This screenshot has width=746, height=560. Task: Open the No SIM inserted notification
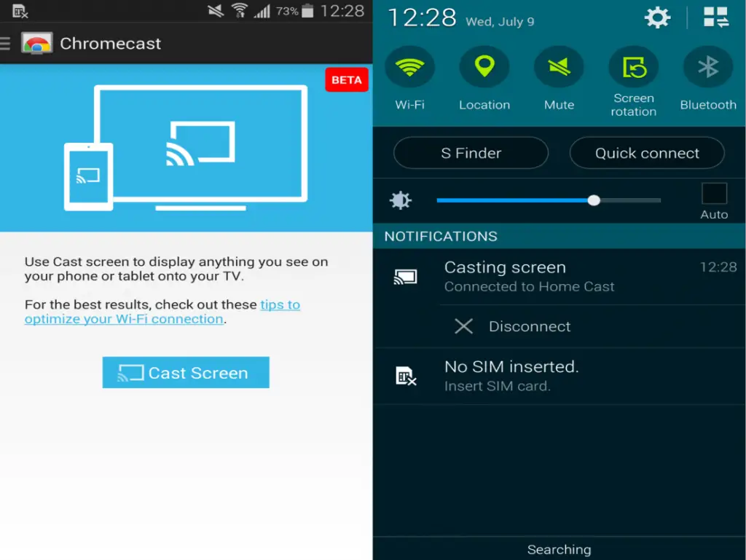pyautogui.click(x=559, y=376)
